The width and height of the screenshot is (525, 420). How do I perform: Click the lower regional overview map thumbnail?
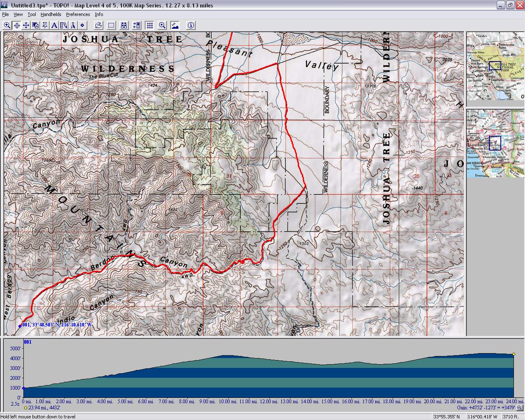pos(495,143)
